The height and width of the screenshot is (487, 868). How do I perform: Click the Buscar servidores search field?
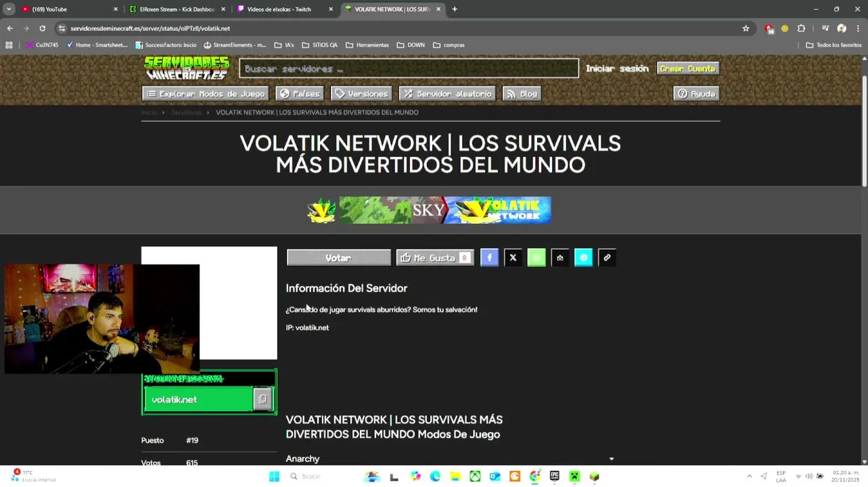point(409,68)
